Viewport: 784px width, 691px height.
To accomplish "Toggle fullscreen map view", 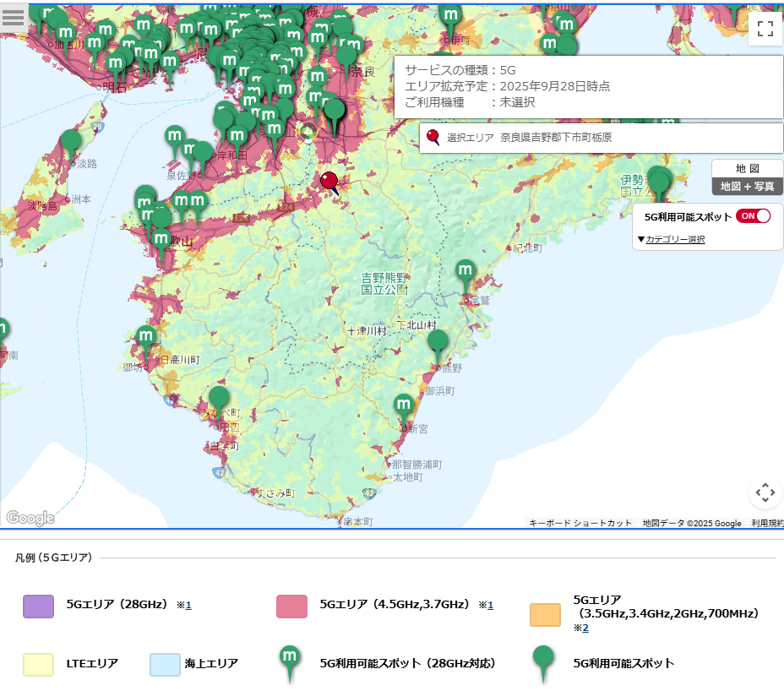I will [765, 29].
